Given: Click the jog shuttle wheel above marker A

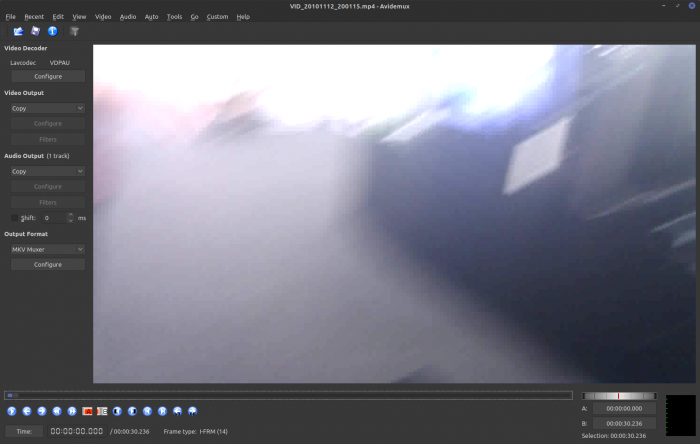Looking at the screenshot, I should pyautogui.click(x=619, y=396).
